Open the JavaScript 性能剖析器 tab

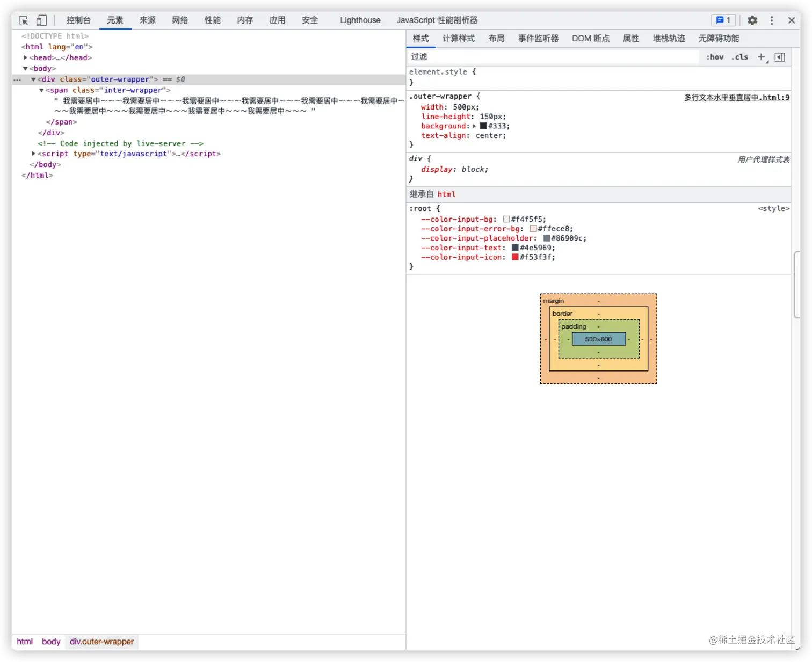click(x=437, y=20)
